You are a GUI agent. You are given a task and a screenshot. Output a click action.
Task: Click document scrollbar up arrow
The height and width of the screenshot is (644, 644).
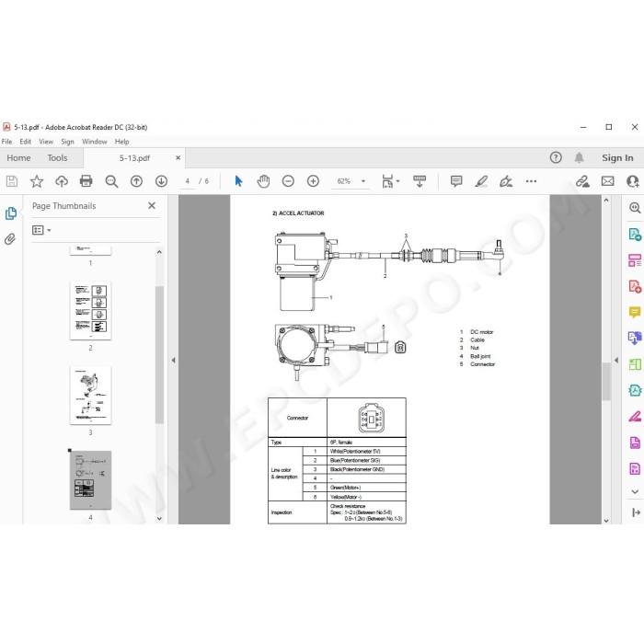(606, 200)
